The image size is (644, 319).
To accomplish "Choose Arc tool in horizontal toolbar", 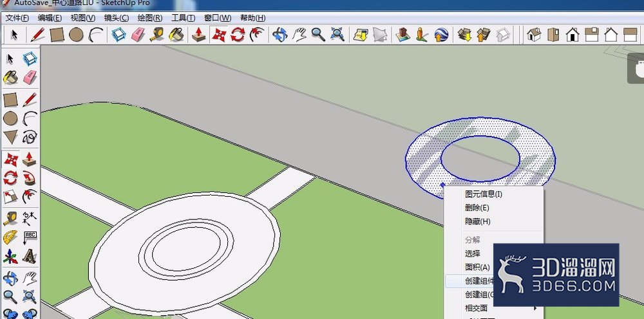I will point(96,35).
